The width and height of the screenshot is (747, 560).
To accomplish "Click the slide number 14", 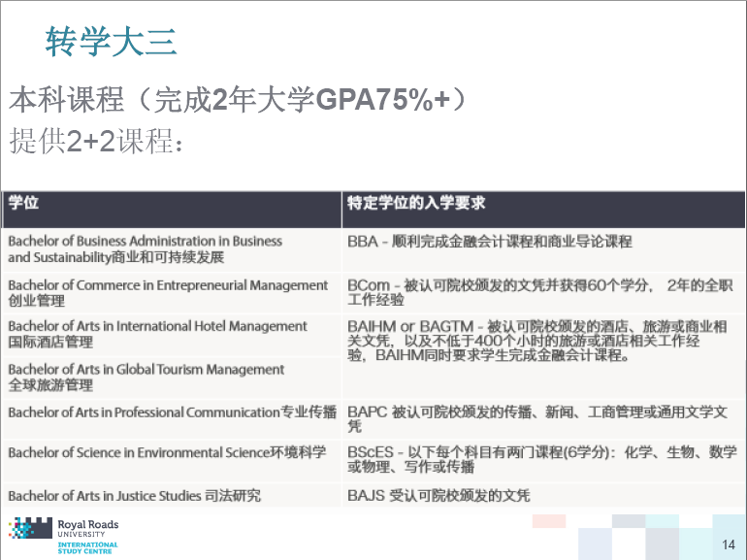I will click(729, 544).
